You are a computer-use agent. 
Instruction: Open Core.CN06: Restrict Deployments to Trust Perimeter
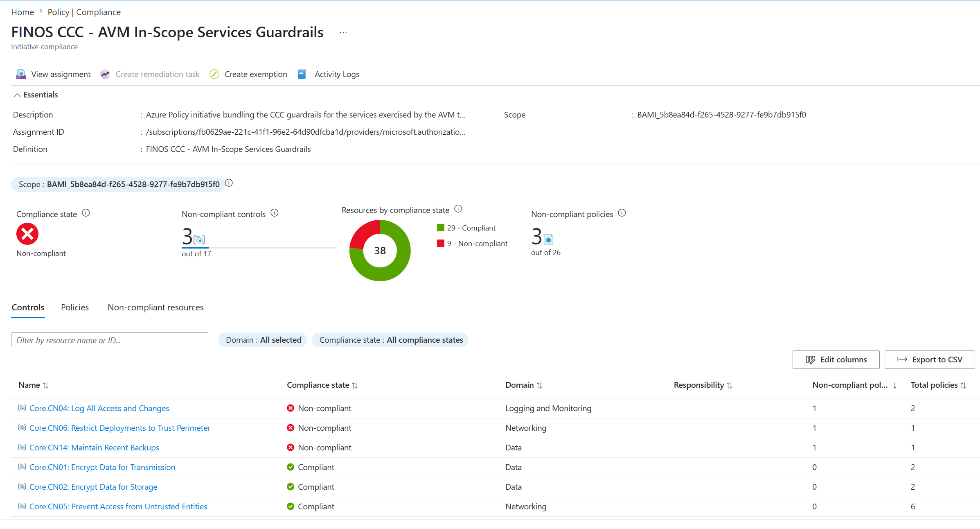[x=120, y=428]
